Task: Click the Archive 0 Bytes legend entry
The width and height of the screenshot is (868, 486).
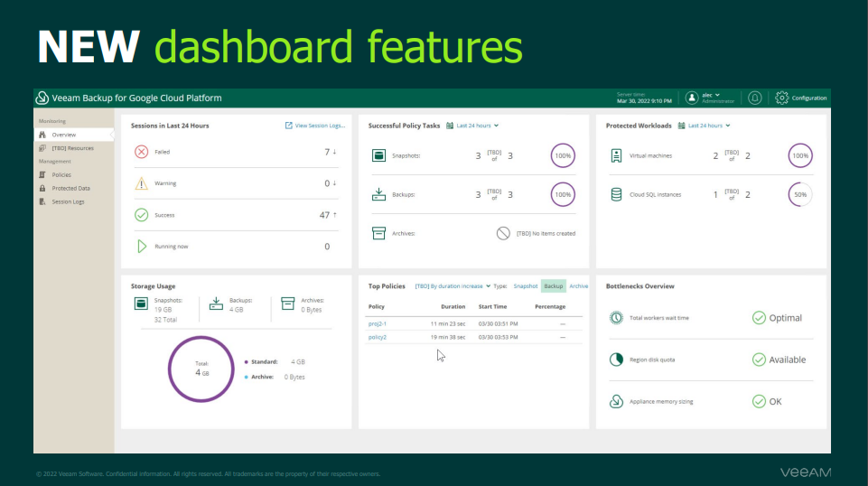Action: (275, 377)
